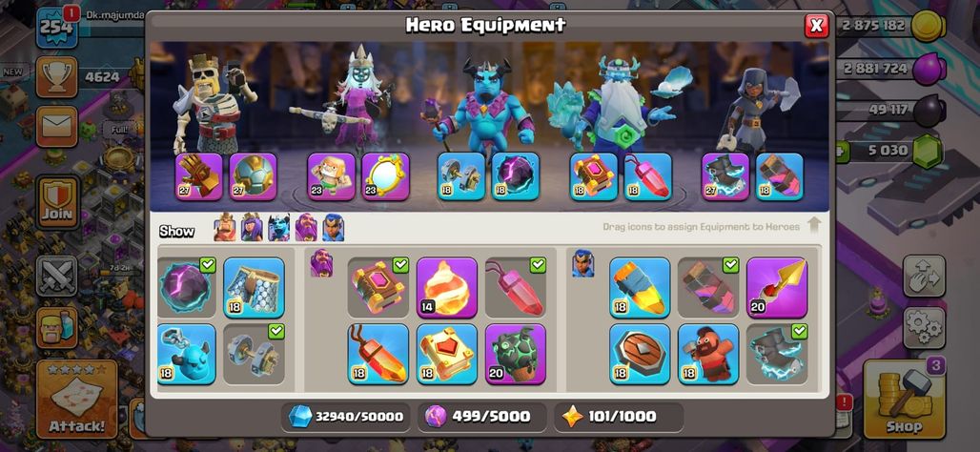Tap the shiny ore 32940/50000 counter
This screenshot has height=452, width=980.
pos(346,417)
